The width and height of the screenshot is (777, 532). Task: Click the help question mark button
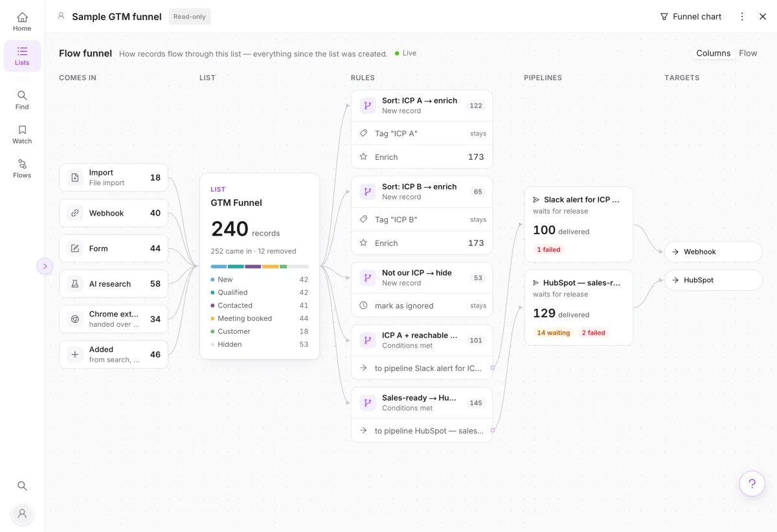click(752, 483)
